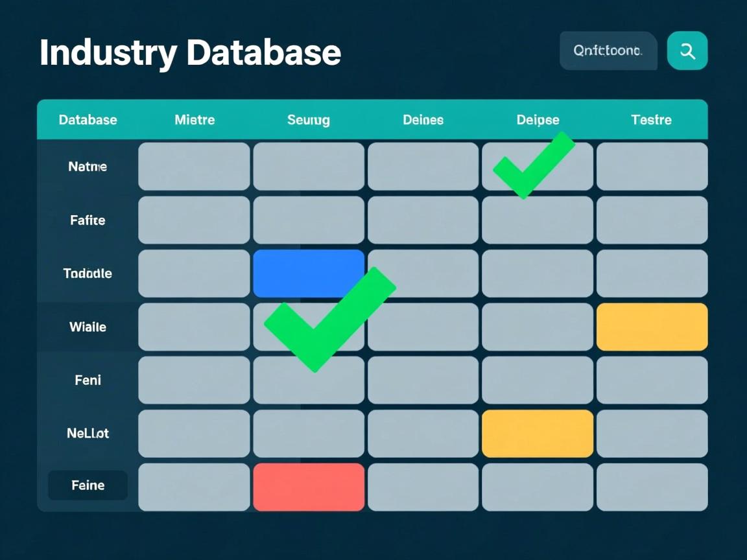Sort by the Mietre column header
Image resolution: width=747 pixels, height=560 pixels.
[195, 120]
